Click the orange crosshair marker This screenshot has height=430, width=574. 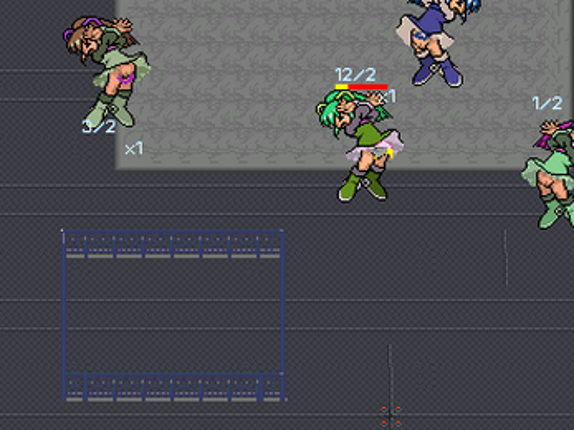(x=391, y=415)
